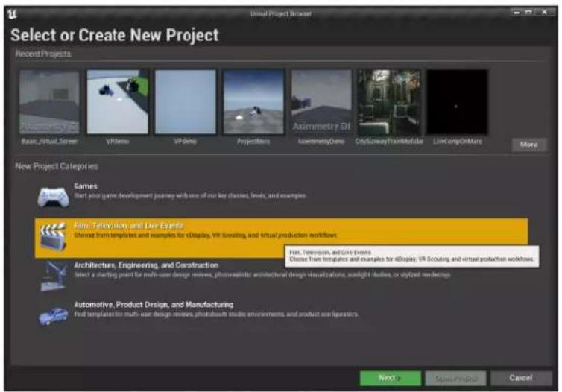Click the Automotive category description text
The width and height of the screenshot is (562, 392).
[x=216, y=314]
